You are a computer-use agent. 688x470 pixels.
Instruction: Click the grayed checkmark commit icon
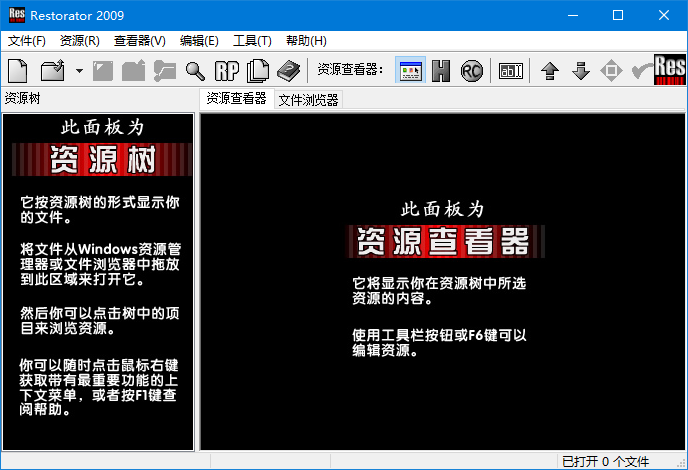[x=642, y=71]
